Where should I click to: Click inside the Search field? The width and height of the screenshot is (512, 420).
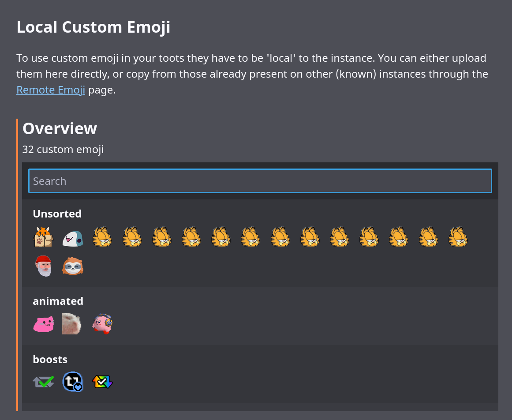point(259,180)
